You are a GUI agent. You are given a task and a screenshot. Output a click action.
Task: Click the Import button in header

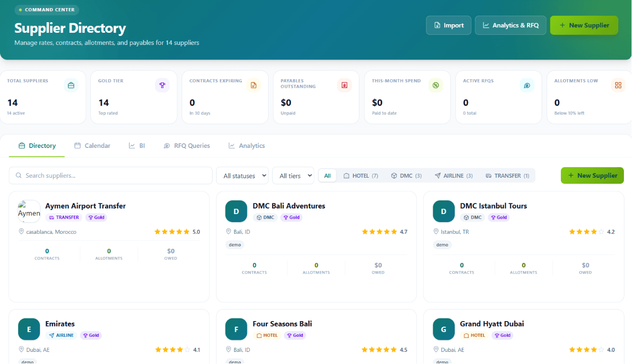pos(449,25)
